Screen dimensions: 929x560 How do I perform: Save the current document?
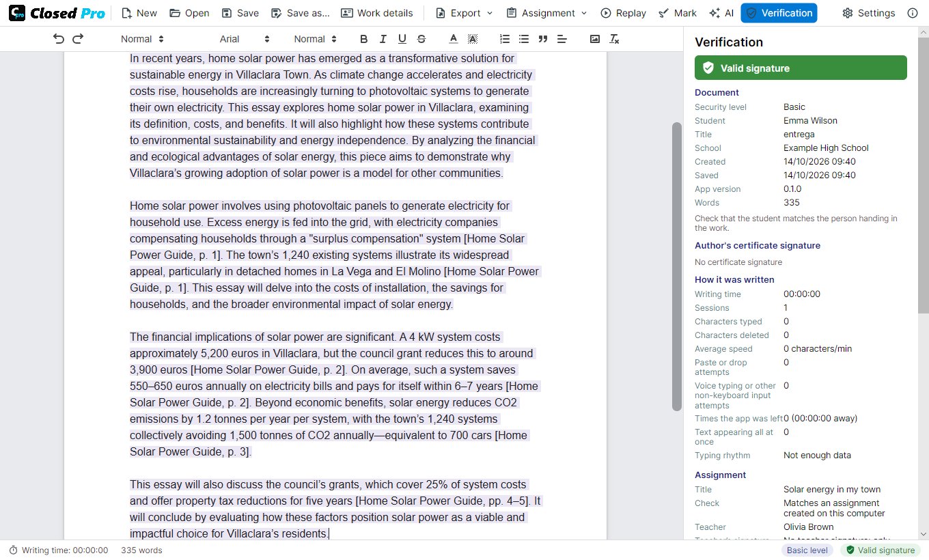[x=240, y=13]
